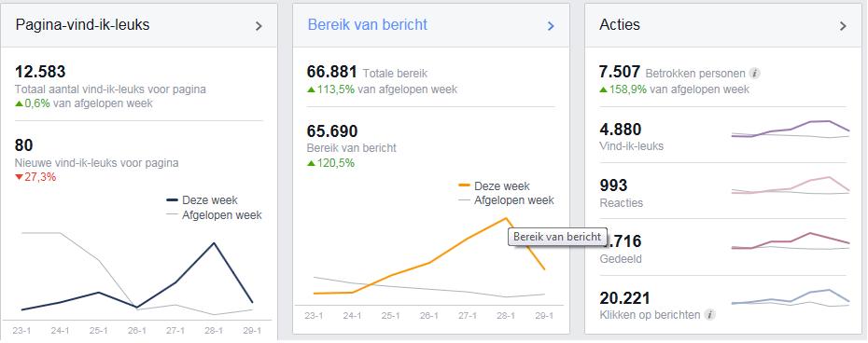Viewport: 868px width, 343px height.
Task: Click the 28-1 peak on orange reach line
Action: coord(506,218)
